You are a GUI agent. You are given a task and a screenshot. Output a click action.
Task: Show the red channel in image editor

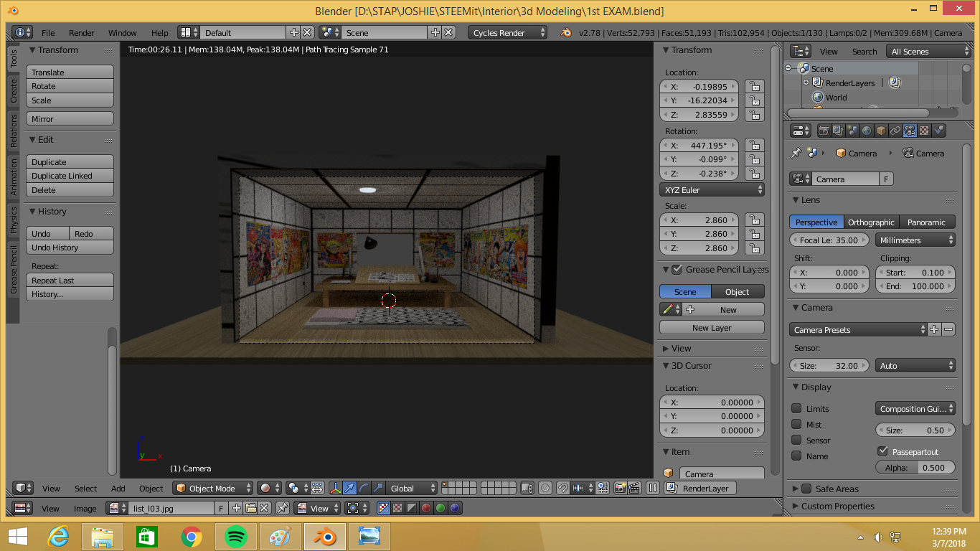point(426,508)
